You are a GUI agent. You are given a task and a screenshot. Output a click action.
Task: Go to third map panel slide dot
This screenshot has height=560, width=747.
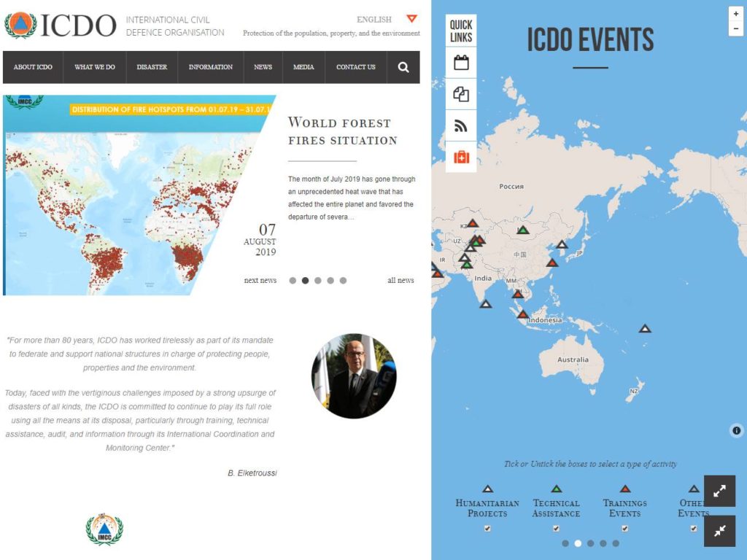[x=591, y=543]
